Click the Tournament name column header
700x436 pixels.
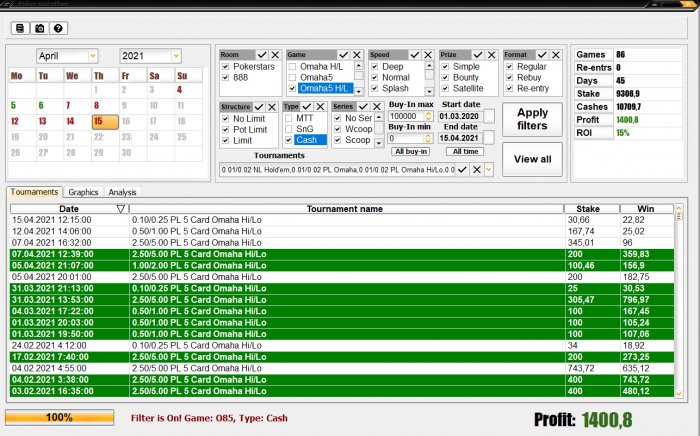click(346, 209)
